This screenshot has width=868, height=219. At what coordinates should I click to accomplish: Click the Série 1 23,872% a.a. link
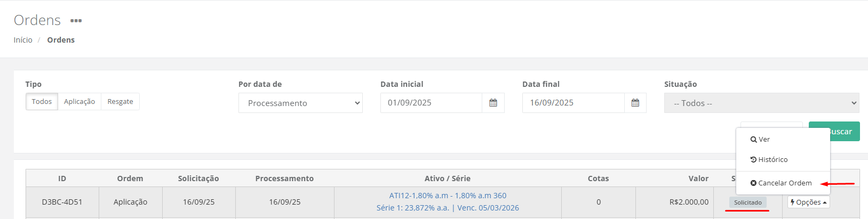pyautogui.click(x=448, y=208)
